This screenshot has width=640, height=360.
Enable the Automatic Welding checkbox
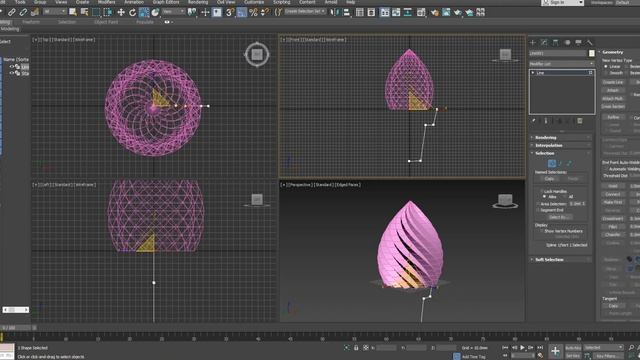tap(606, 169)
